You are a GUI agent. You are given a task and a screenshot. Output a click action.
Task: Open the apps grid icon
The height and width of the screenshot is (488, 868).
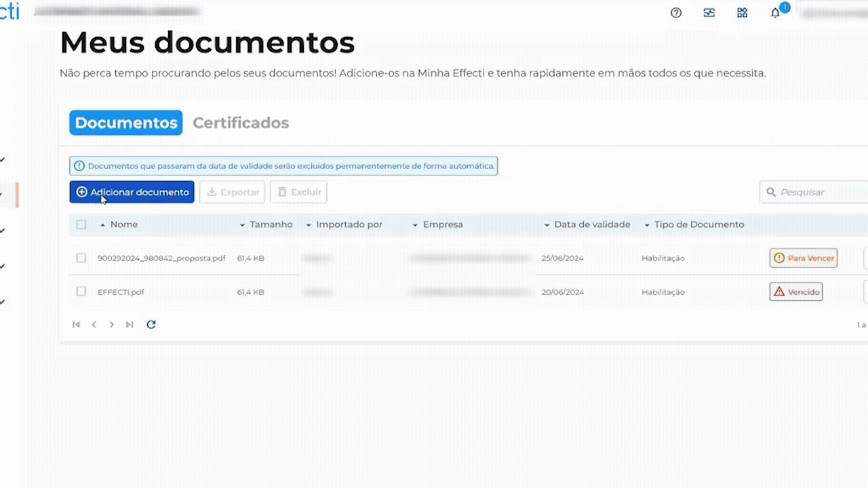coord(742,13)
